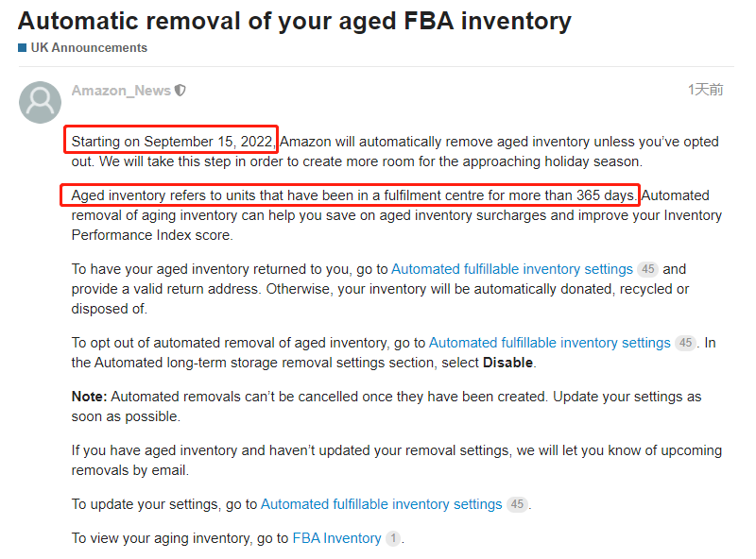Screen dimensions: 756x559
Task: Click the blue square UK Announcements category icon
Action: pyautogui.click(x=22, y=47)
